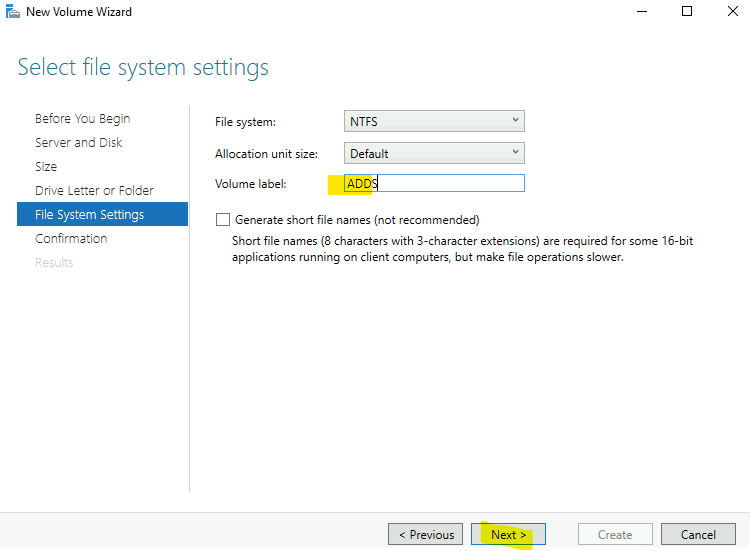Viewport: 750px width, 551px height.
Task: Click inside the Volume label field
Action: (434, 183)
